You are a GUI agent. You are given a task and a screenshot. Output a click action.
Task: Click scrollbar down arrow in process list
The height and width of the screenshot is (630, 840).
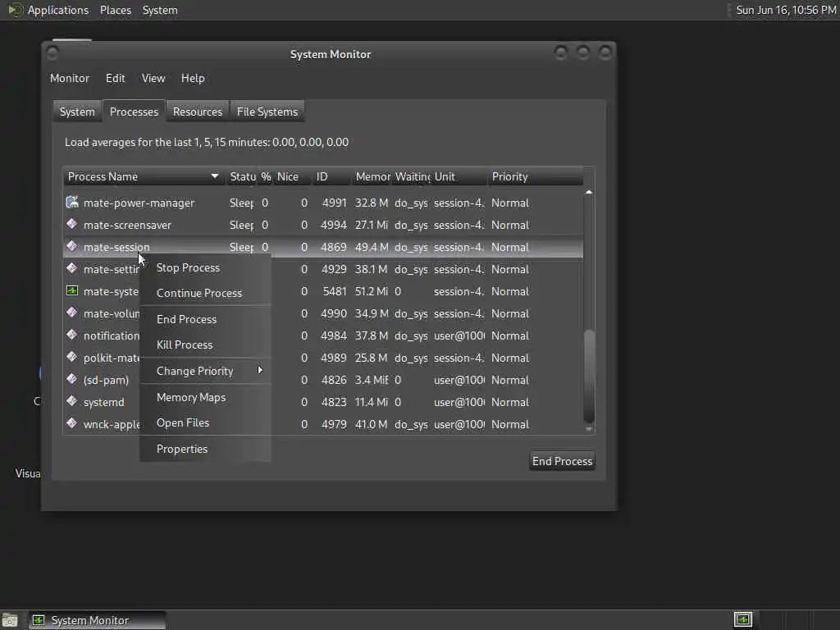pyautogui.click(x=589, y=428)
